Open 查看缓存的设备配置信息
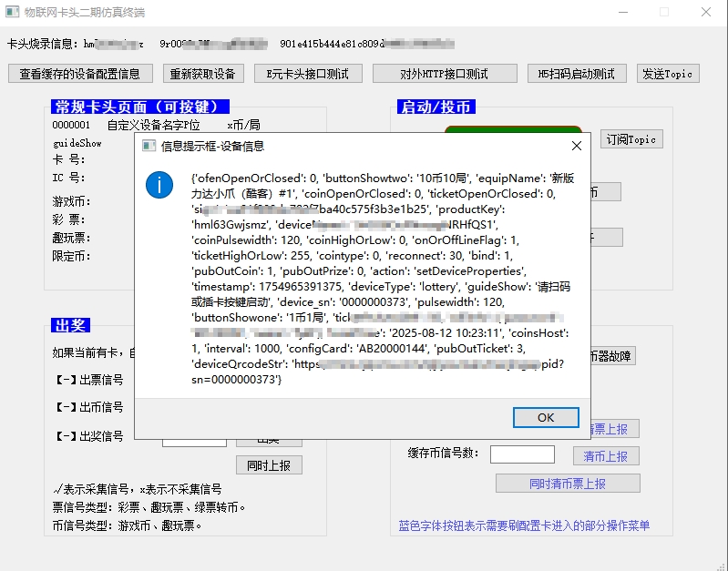The image size is (728, 571). [80, 74]
